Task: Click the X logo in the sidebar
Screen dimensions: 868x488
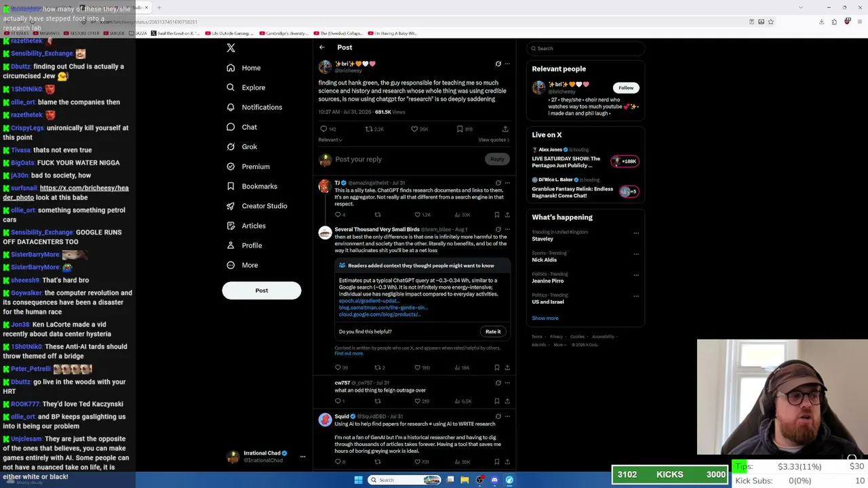Action: click(x=231, y=48)
